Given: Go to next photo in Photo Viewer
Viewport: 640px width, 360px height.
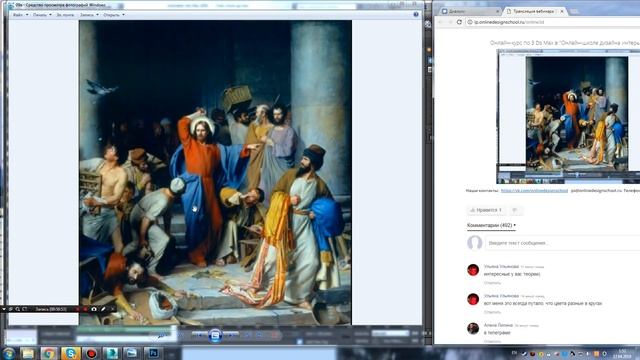Looking at the screenshot, I should [231, 335].
